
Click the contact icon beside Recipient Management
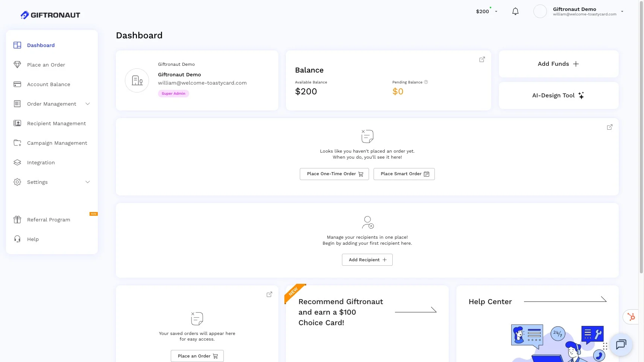pos(17,123)
